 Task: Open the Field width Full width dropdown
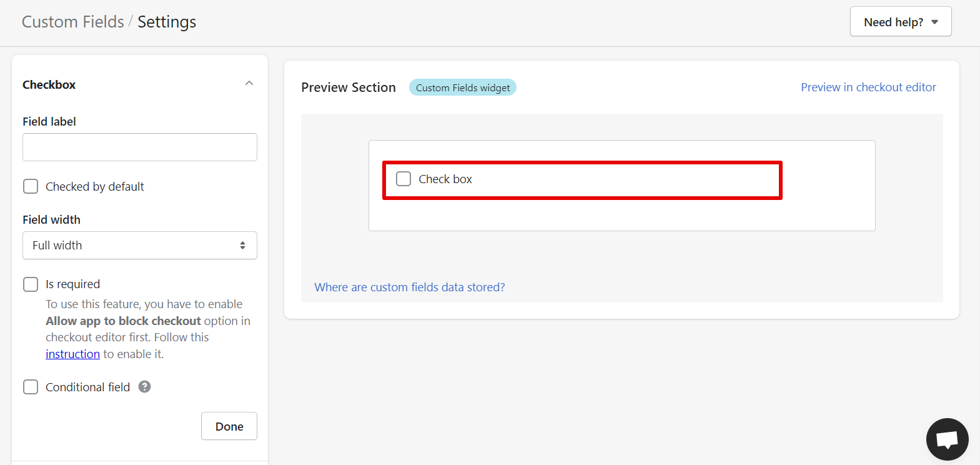click(140, 246)
